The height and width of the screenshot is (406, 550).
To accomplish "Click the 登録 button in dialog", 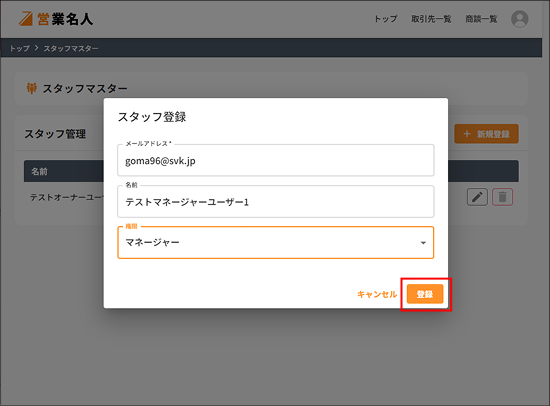I will click(x=425, y=294).
